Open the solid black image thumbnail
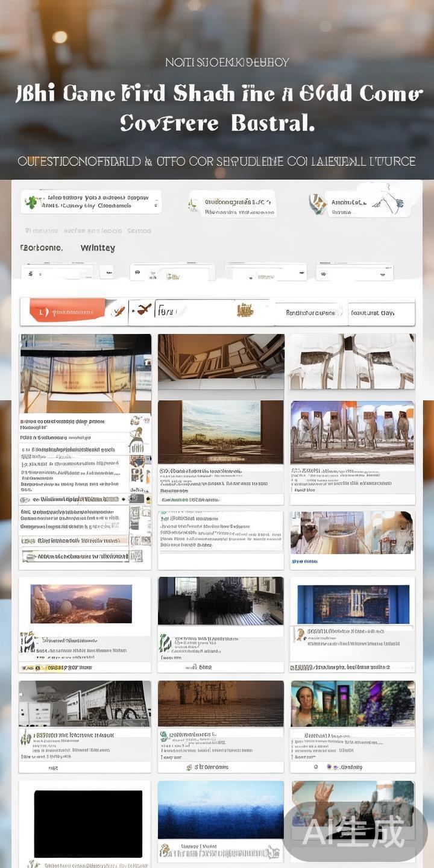The image size is (434, 868). (88, 823)
